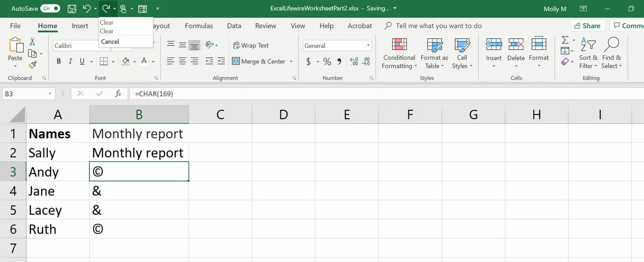The image size is (644, 262).
Task: Click the AutoSum sigma icon
Action: [x=565, y=40]
